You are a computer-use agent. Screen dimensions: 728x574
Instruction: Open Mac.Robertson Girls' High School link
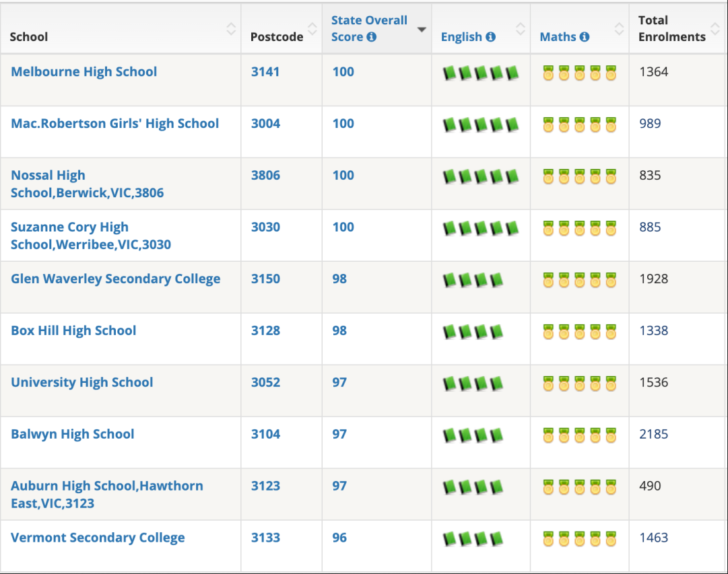114,123
